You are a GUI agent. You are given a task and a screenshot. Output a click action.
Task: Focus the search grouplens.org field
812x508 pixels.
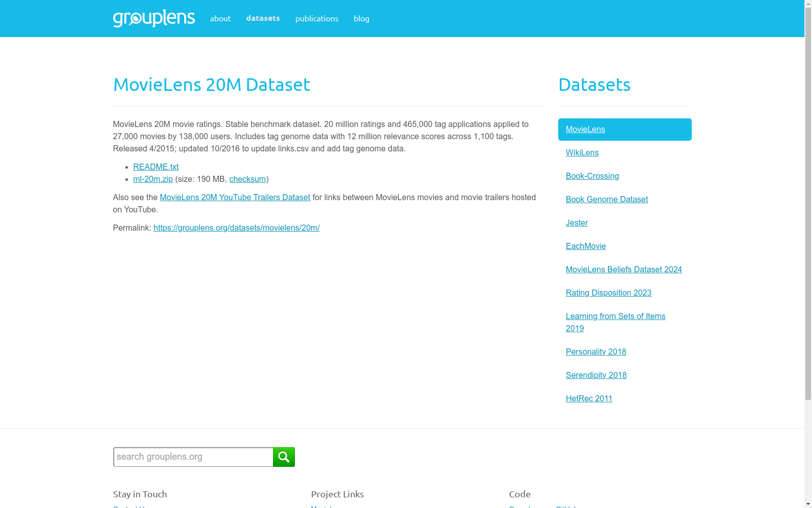(x=193, y=457)
